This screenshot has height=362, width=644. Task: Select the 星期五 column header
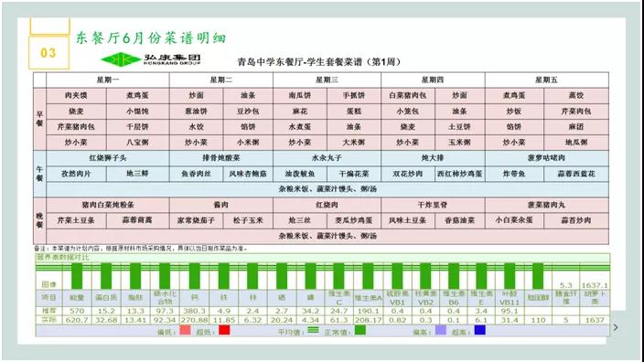tap(547, 80)
